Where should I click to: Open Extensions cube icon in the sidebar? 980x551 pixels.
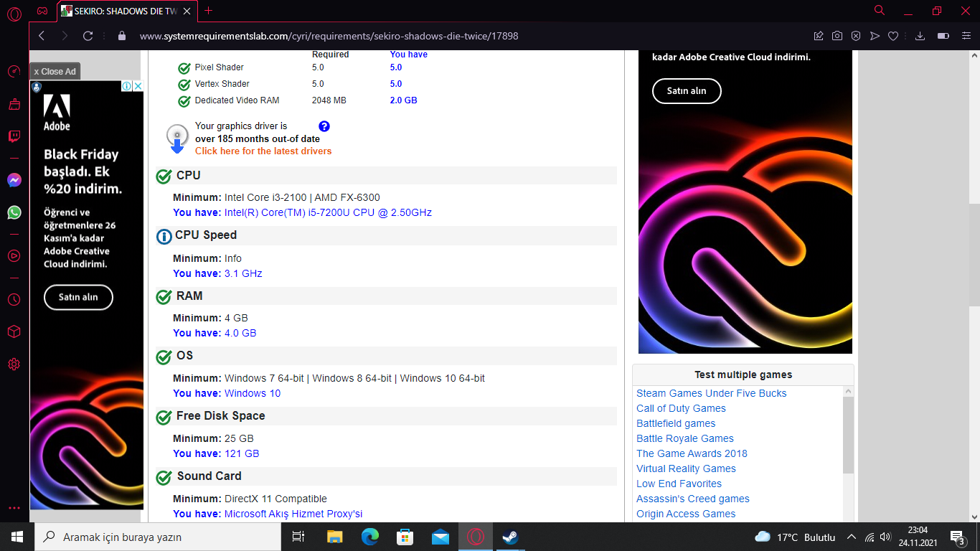[14, 331]
